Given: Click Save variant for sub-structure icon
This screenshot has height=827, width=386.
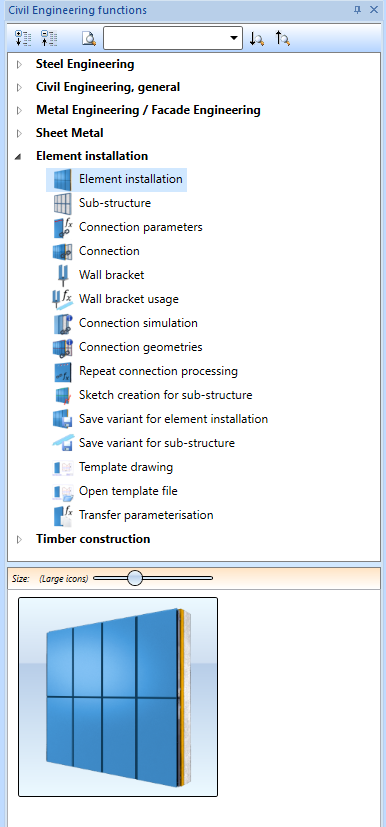Looking at the screenshot, I should pos(62,443).
